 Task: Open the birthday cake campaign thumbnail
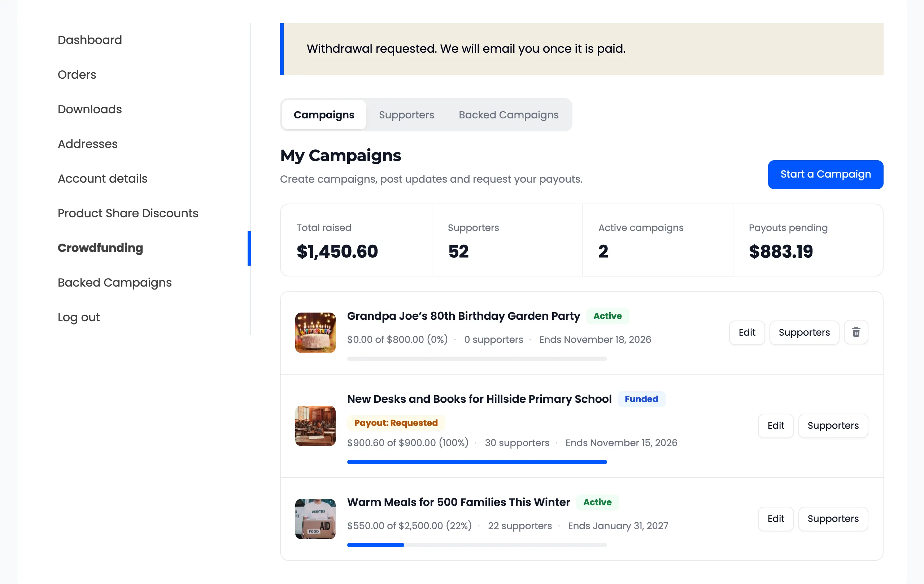coord(315,333)
